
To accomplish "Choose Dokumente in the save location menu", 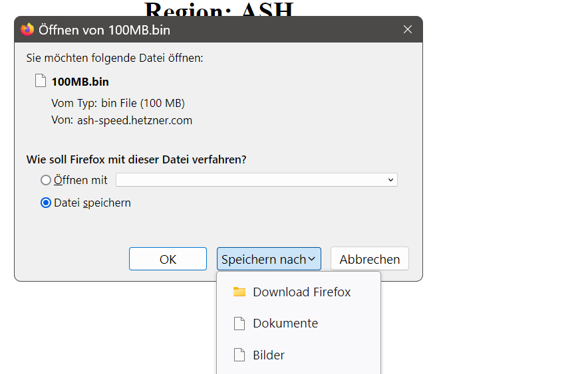I will point(285,324).
